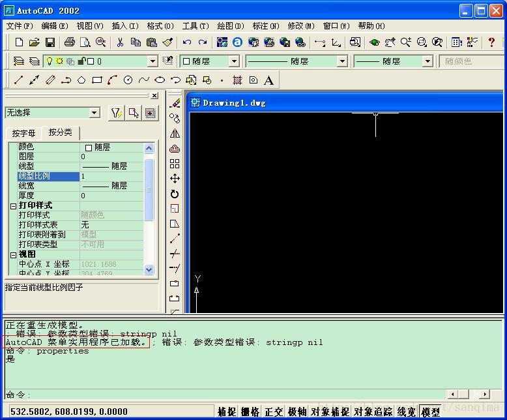Select the Line draw tool
Screen dimensions: 507x420
[x=19, y=80]
